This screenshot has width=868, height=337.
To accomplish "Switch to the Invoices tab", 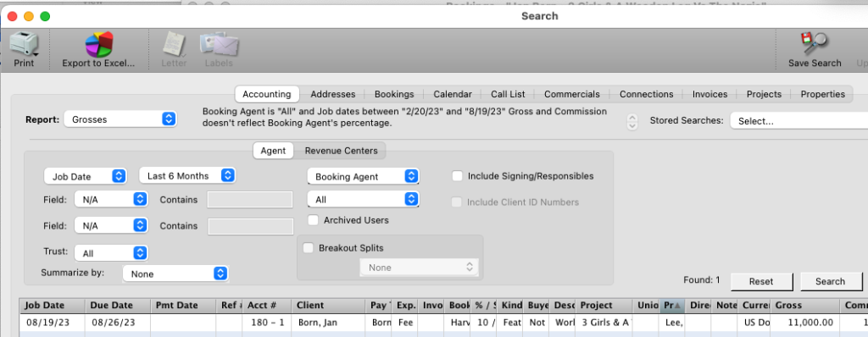I will 709,94.
